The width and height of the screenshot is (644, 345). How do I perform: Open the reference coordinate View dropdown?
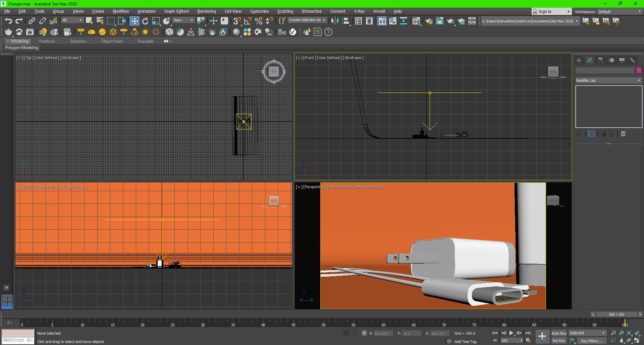point(183,20)
